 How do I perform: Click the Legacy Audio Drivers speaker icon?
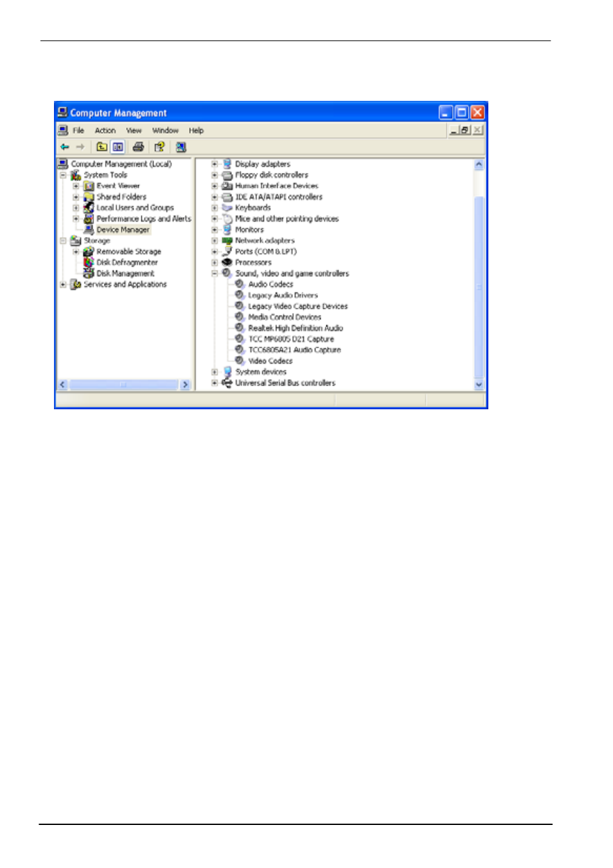[x=240, y=295]
